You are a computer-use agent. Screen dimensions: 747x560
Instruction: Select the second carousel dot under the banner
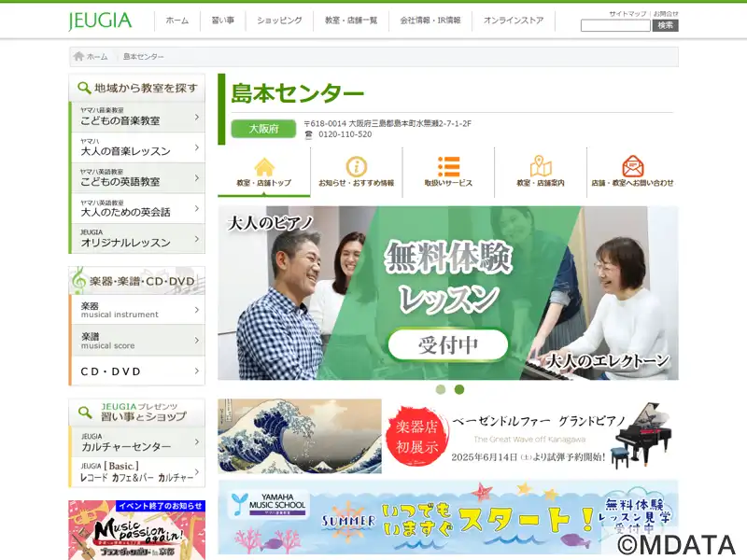click(x=459, y=389)
